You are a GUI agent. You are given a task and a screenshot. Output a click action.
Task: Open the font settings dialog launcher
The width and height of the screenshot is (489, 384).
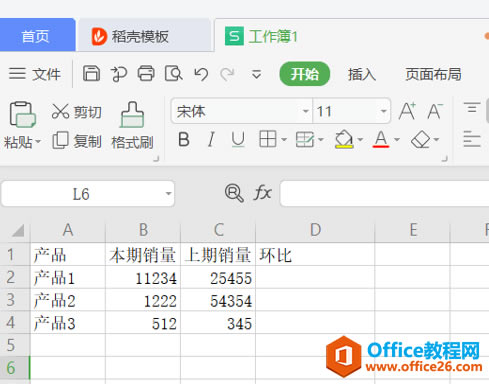[x=444, y=159]
